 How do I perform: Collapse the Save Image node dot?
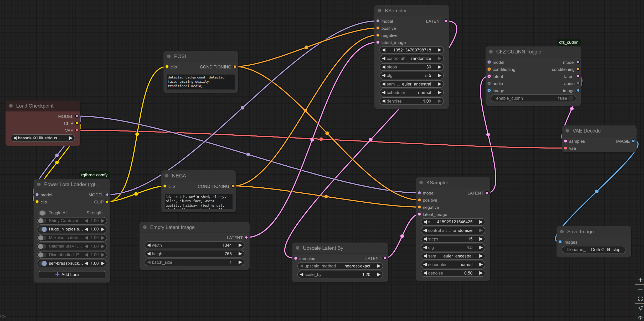562,231
